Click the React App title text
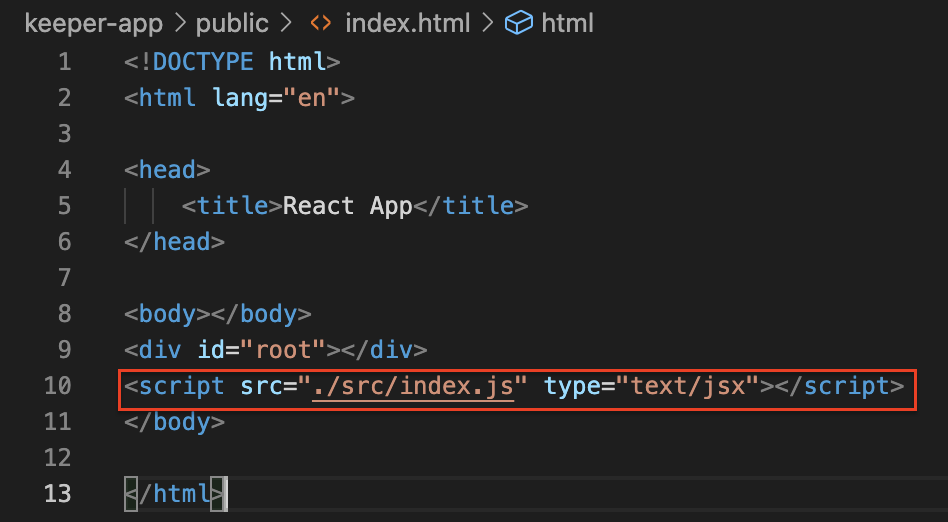Image resolution: width=948 pixels, height=522 pixels. 348,207
